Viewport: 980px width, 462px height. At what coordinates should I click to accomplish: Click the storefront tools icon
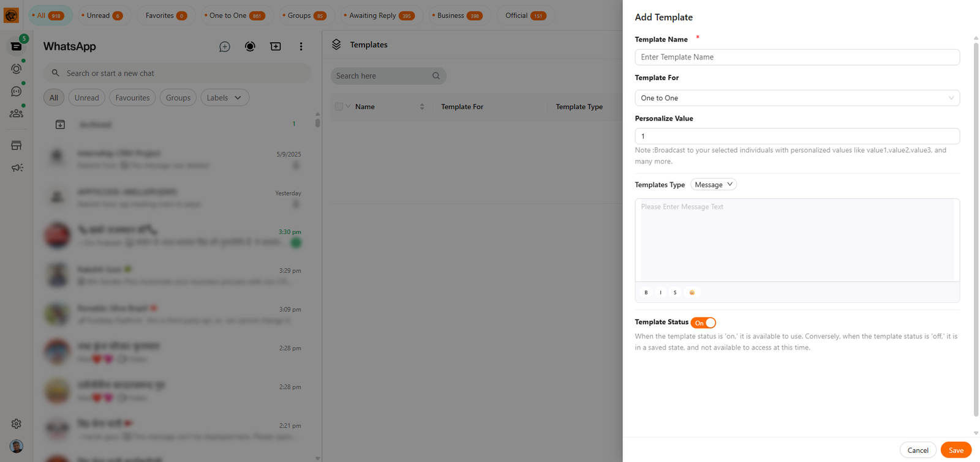17,146
